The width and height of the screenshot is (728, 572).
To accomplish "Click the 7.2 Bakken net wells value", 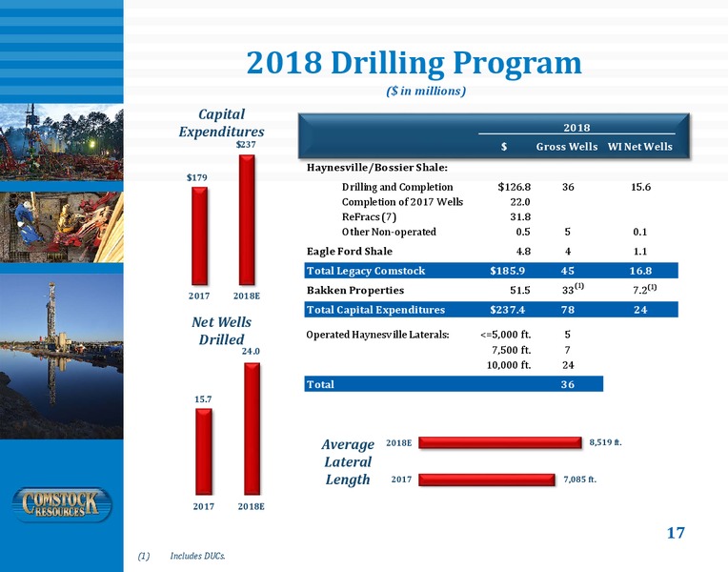I will pyautogui.click(x=645, y=289).
